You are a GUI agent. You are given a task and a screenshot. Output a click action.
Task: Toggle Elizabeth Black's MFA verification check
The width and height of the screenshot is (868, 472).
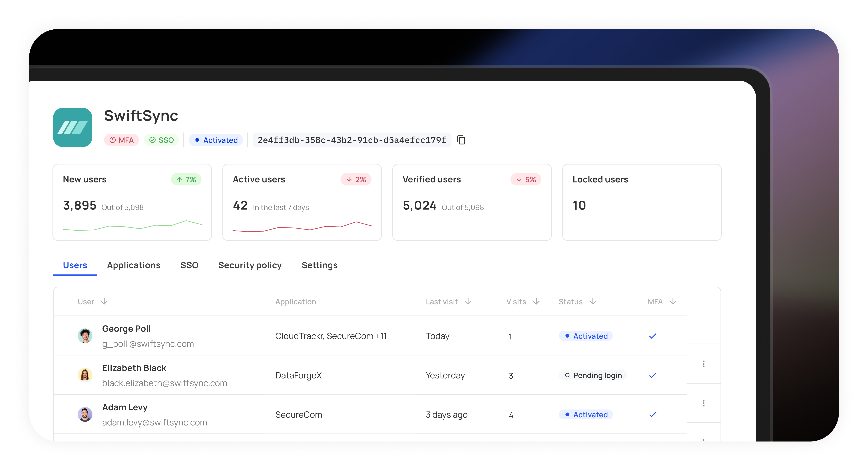pos(653,375)
